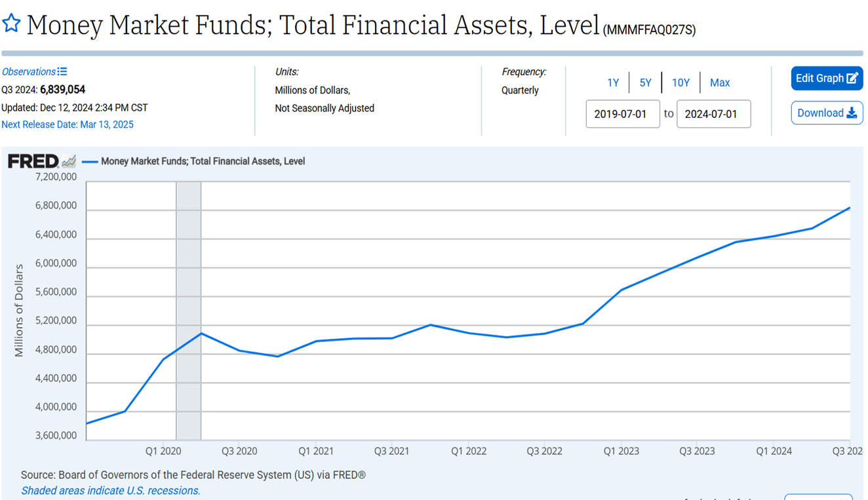Viewport: 868px width, 500px height.
Task: Click the download arrow icon
Action: 852,113
